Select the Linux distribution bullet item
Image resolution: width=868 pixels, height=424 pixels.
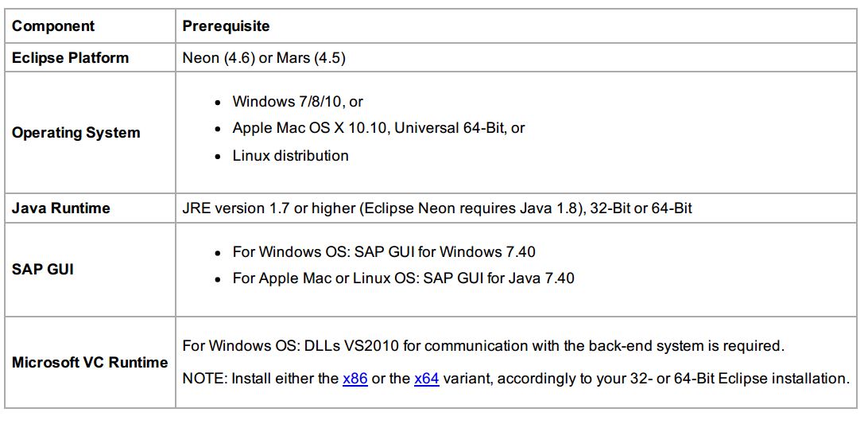click(291, 155)
